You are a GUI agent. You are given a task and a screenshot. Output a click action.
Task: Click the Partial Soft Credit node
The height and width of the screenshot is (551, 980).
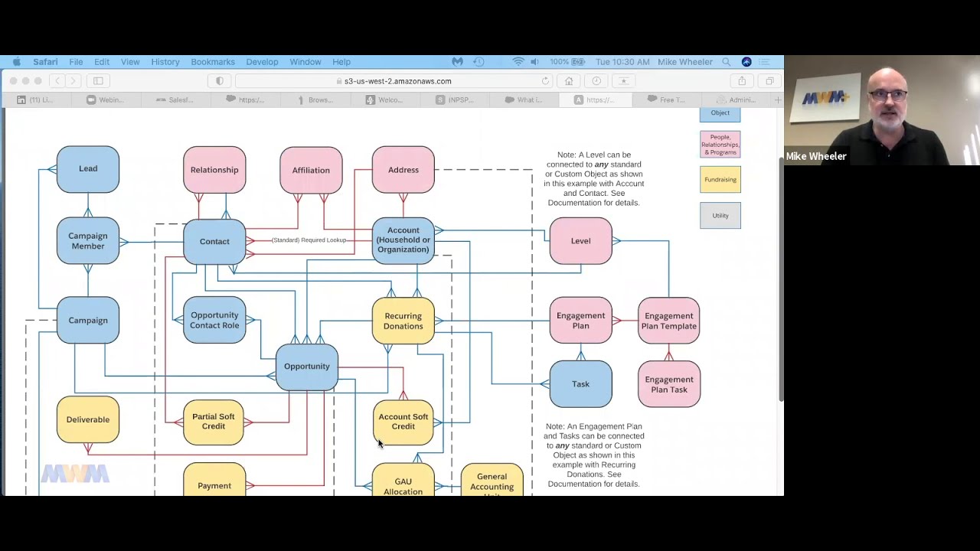tap(214, 422)
